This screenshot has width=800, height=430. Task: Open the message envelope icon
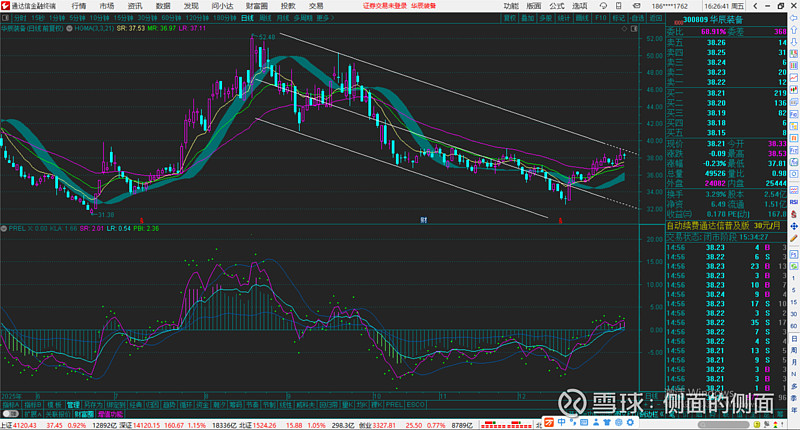tap(636, 6)
